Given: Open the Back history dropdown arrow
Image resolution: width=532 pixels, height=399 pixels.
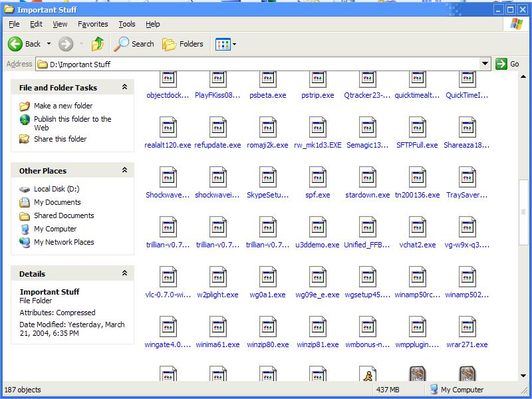Looking at the screenshot, I should point(49,44).
